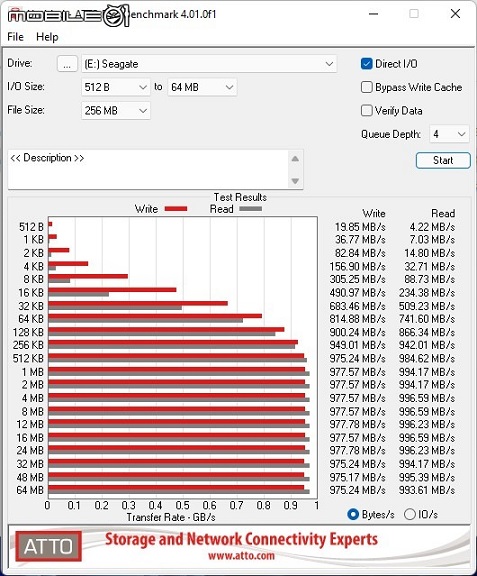The height and width of the screenshot is (576, 477).
Task: Open the I/O Size minimum dropdown (512 B)
Action: tap(116, 87)
